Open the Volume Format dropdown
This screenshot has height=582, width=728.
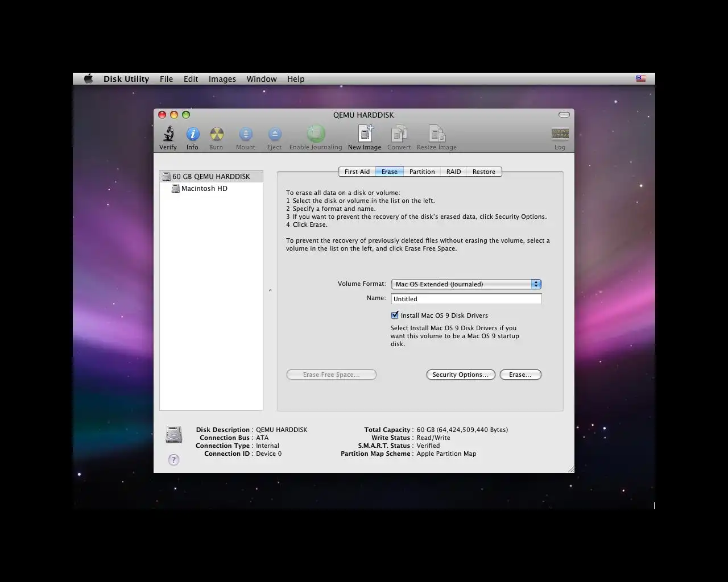466,284
